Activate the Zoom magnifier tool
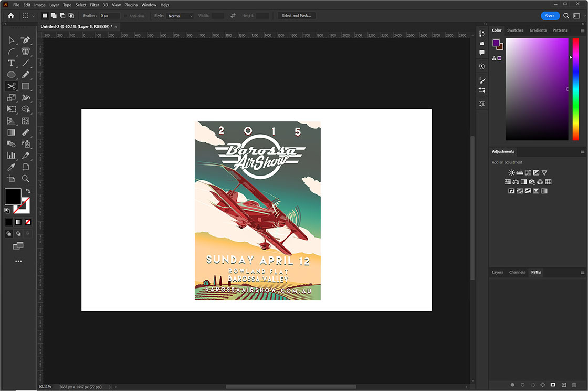Image resolution: width=588 pixels, height=391 pixels. 26,179
